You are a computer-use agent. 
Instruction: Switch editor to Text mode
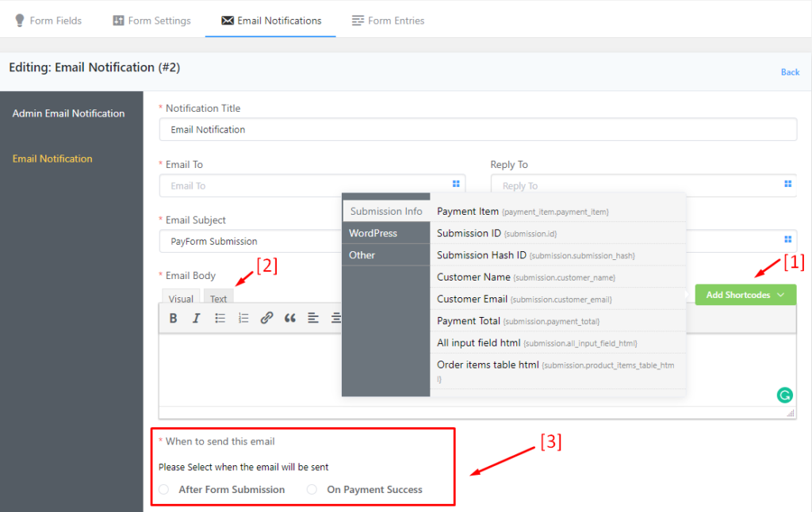pos(218,299)
